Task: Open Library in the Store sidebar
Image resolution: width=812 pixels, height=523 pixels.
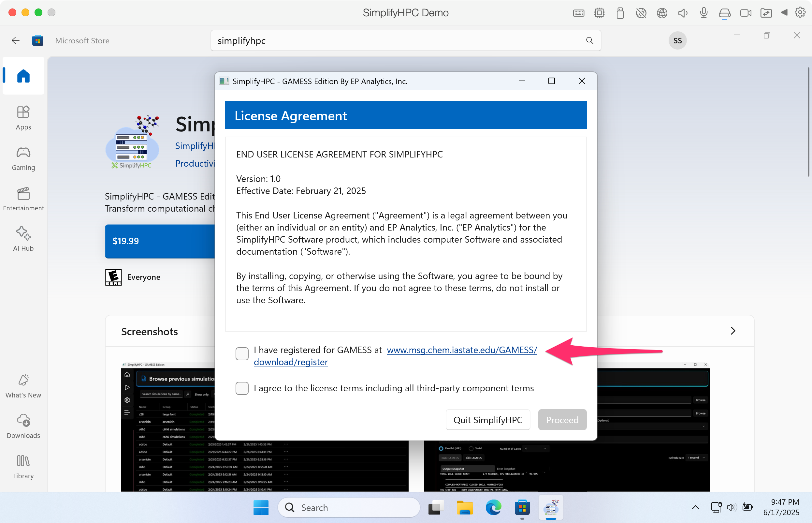Action: (x=23, y=467)
